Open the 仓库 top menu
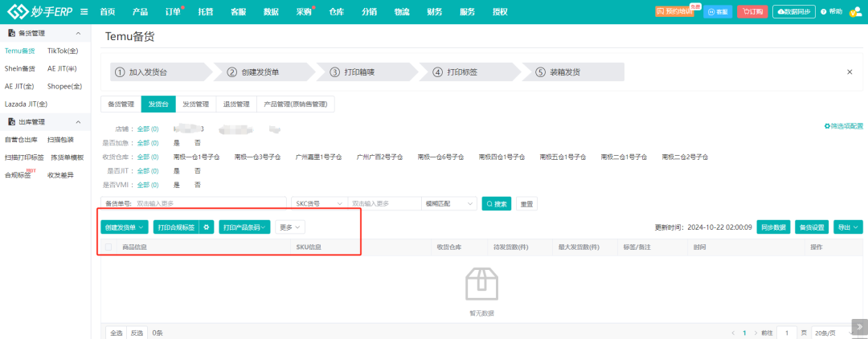 (x=337, y=11)
